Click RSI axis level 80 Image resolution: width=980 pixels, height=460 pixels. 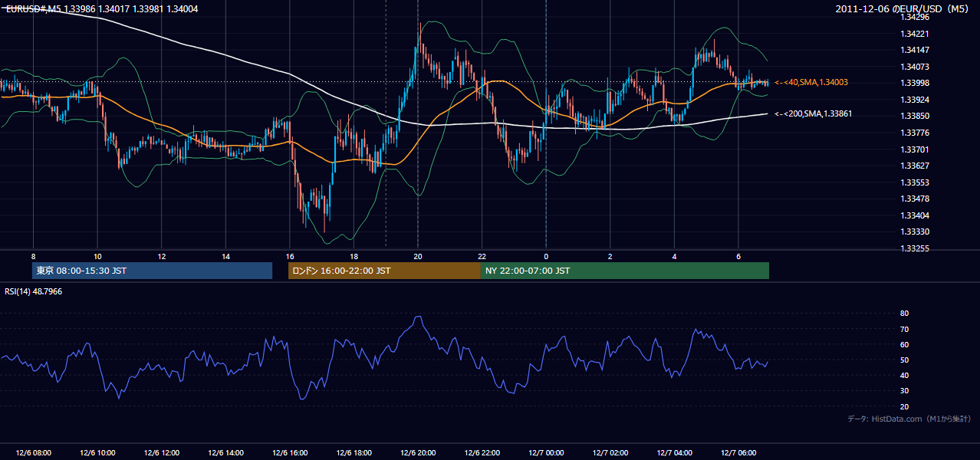pos(905,314)
